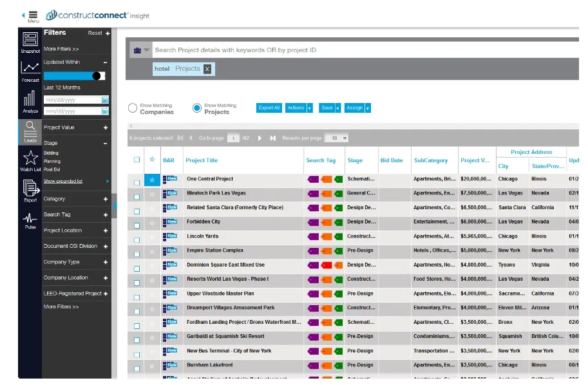Go to the Analyze bar chart icon
588x385 pixels.
click(30, 99)
